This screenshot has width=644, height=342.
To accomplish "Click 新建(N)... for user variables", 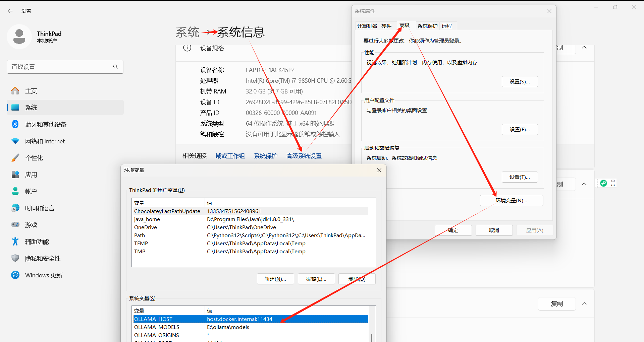I will coord(275,279).
